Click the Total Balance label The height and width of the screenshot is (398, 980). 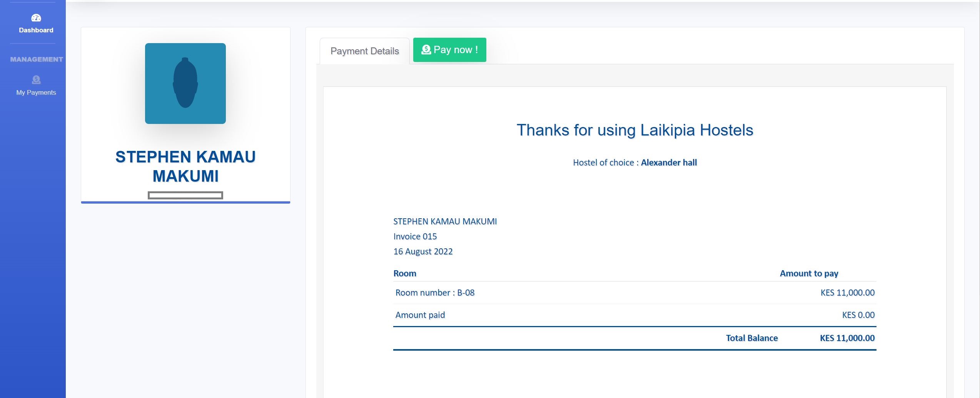(752, 338)
